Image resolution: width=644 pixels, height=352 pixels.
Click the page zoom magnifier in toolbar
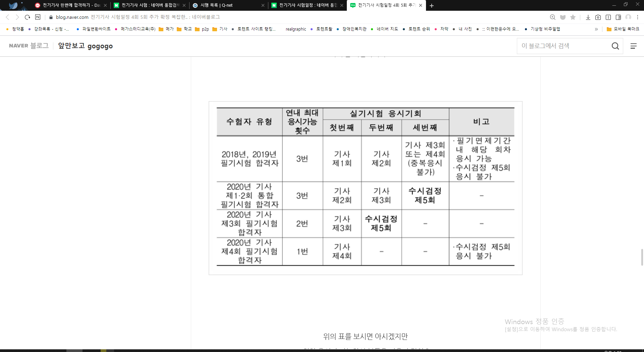(x=553, y=17)
